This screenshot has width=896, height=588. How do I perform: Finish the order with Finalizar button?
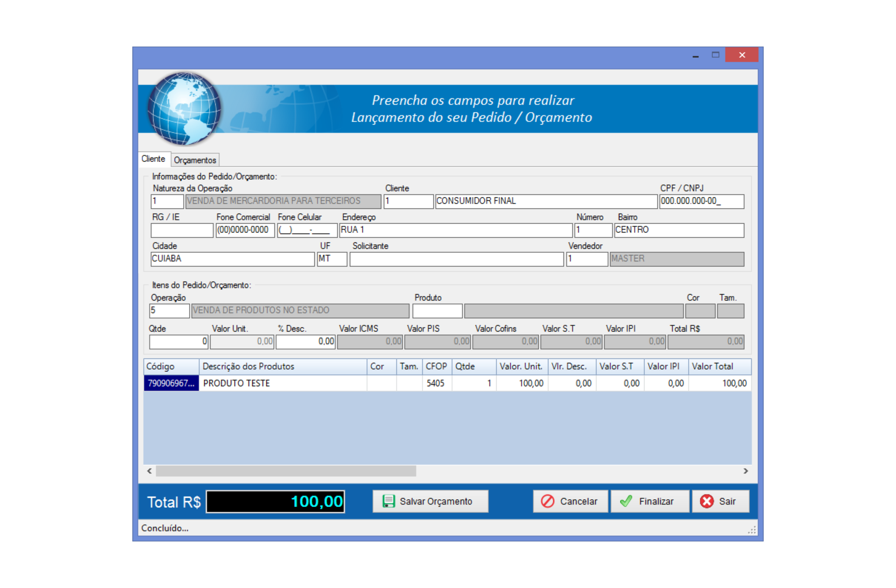point(650,501)
